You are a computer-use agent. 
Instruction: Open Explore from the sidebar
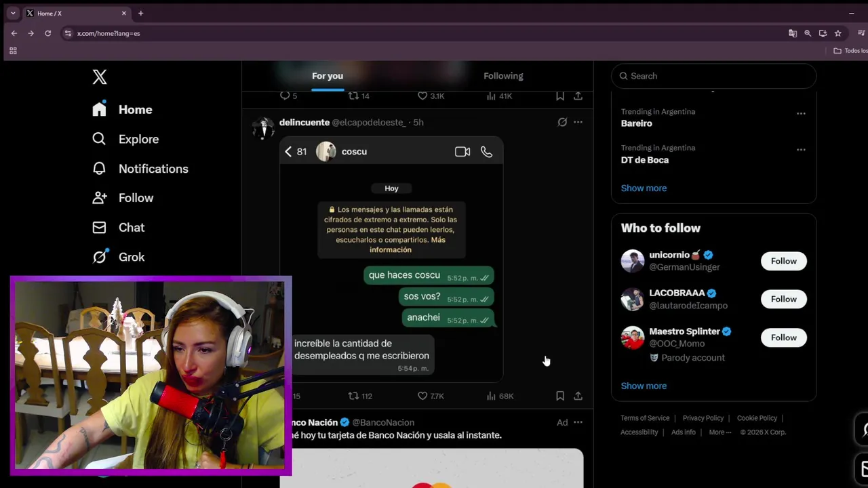tap(125, 139)
